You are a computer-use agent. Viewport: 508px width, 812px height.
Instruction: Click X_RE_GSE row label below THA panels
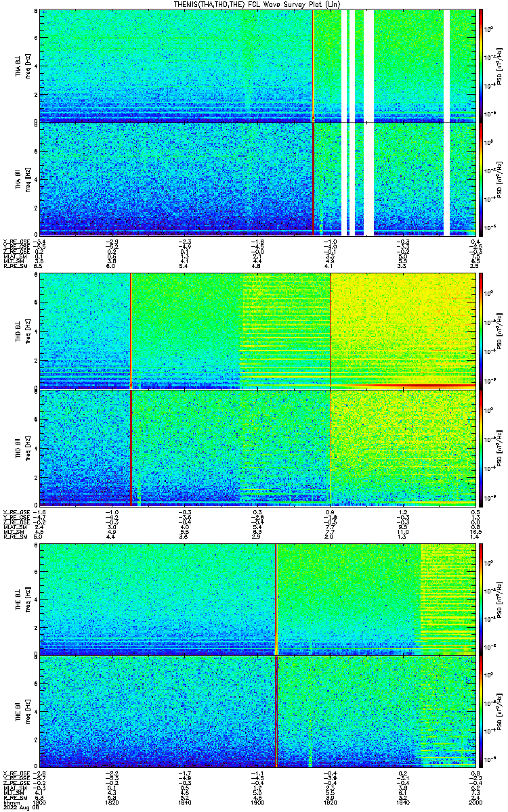pyautogui.click(x=16, y=241)
